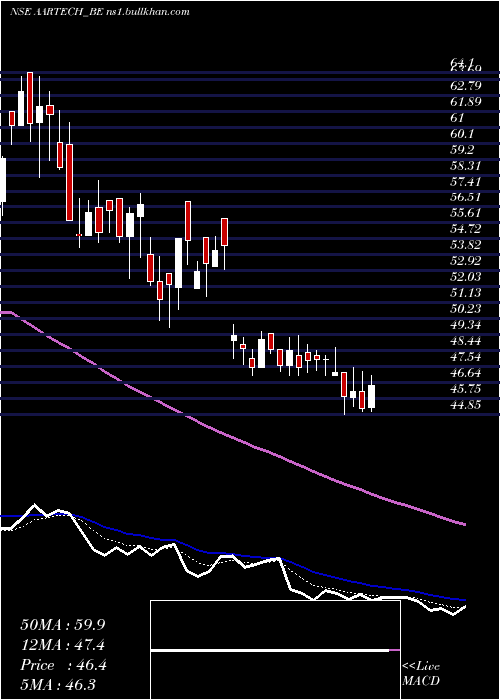Click the white MACD histogram box
The image size is (500, 700).
(x=275, y=650)
